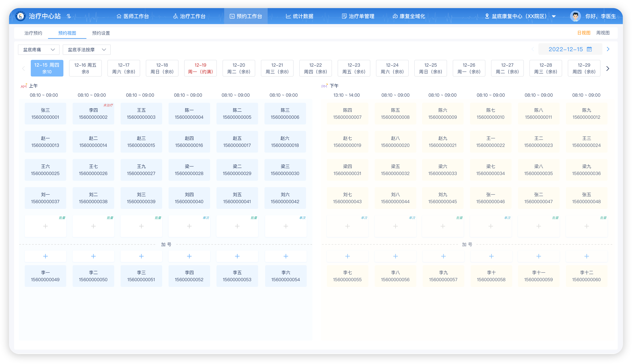Expand the 盆底疼痛 dropdown
Image resolution: width=632 pixels, height=364 pixels.
(39, 50)
